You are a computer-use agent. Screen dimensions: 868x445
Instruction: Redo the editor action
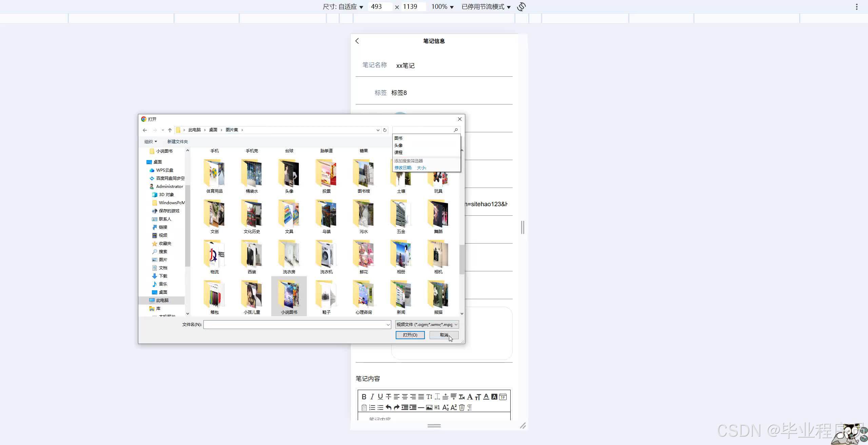coord(396,407)
